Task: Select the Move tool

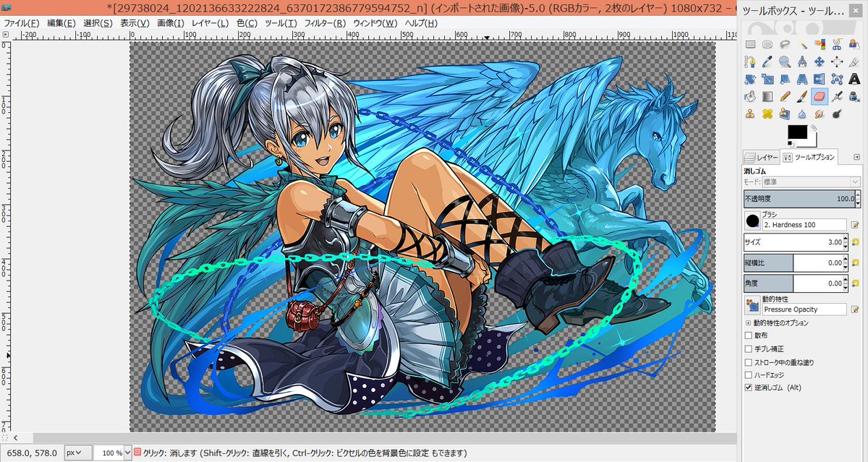Action: coord(820,61)
